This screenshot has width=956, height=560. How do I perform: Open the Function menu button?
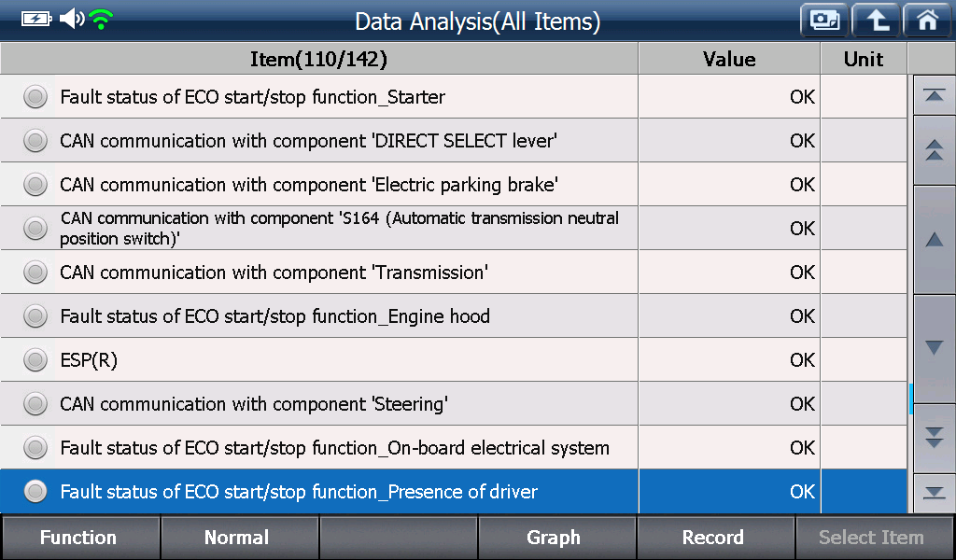[x=80, y=538]
